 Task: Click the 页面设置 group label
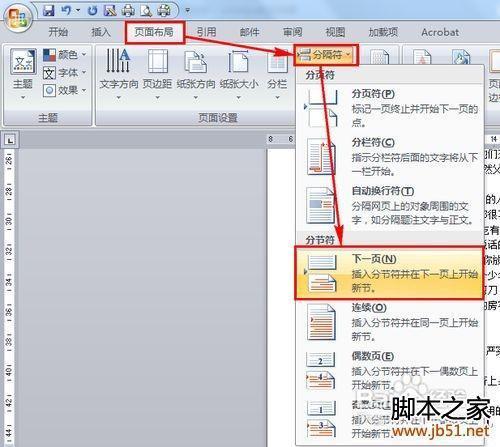pos(218,118)
